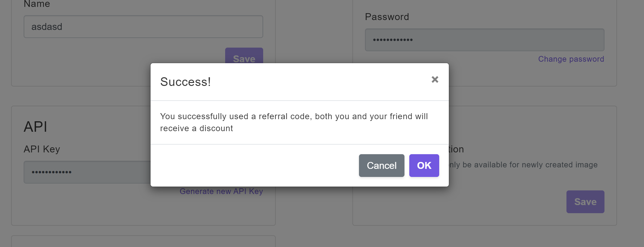644x247 pixels.
Task: Click the empty card at bottom left
Action: 143,241
